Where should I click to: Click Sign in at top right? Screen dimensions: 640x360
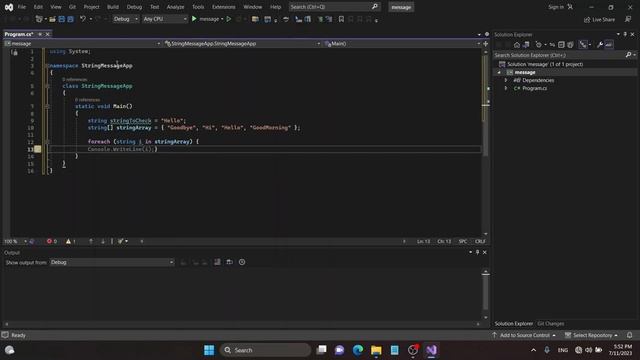pos(560,7)
